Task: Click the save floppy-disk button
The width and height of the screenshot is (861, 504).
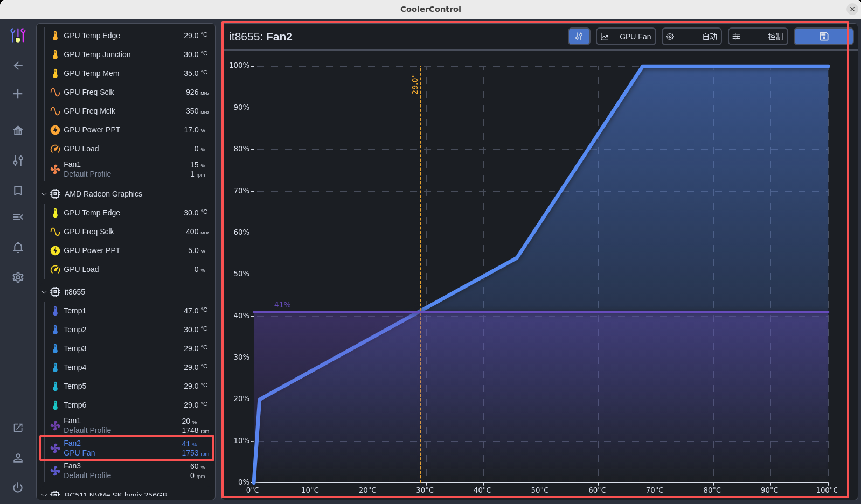Action: pos(823,37)
